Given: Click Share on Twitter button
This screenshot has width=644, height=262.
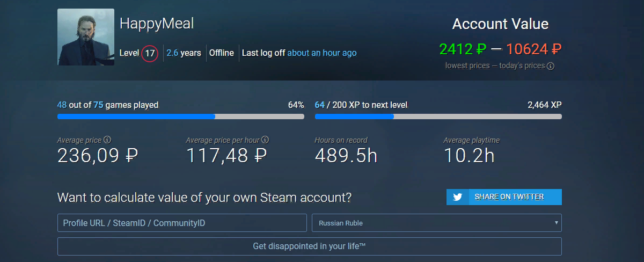Looking at the screenshot, I should [x=504, y=197].
